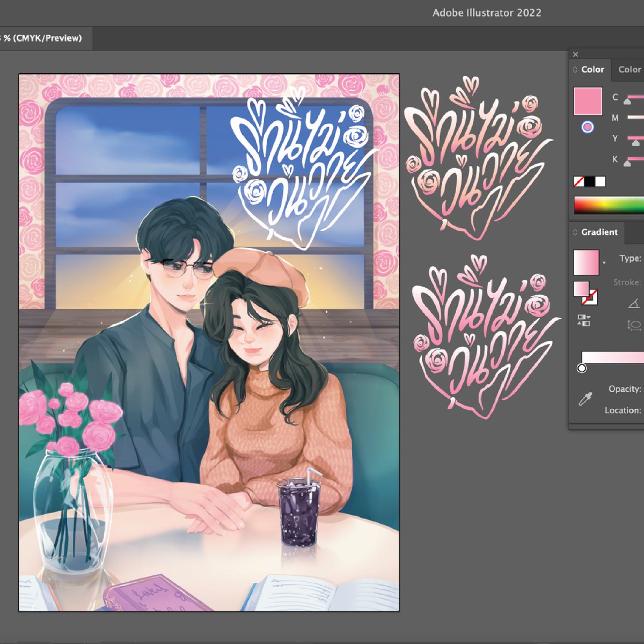The image size is (644, 644).
Task: Click the gradient preview swatch
Action: coord(586,262)
